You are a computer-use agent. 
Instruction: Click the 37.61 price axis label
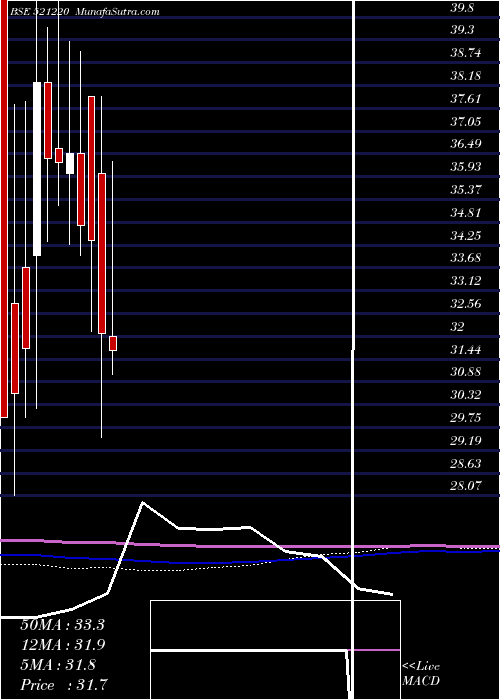465,98
